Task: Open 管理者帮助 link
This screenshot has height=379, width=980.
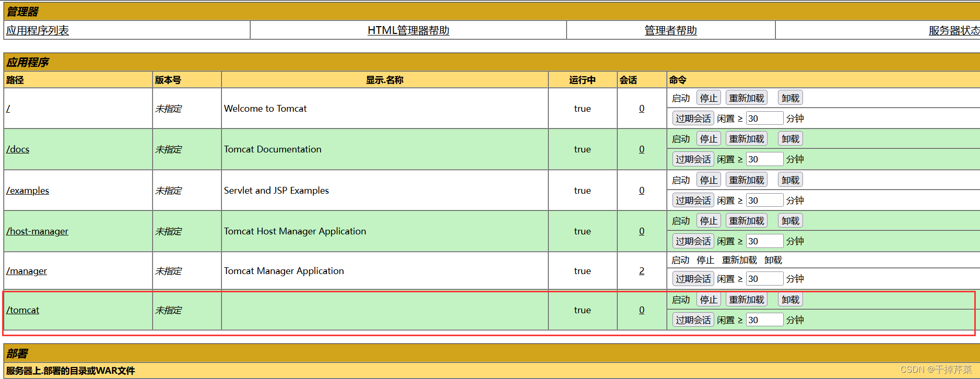Action: (670, 30)
